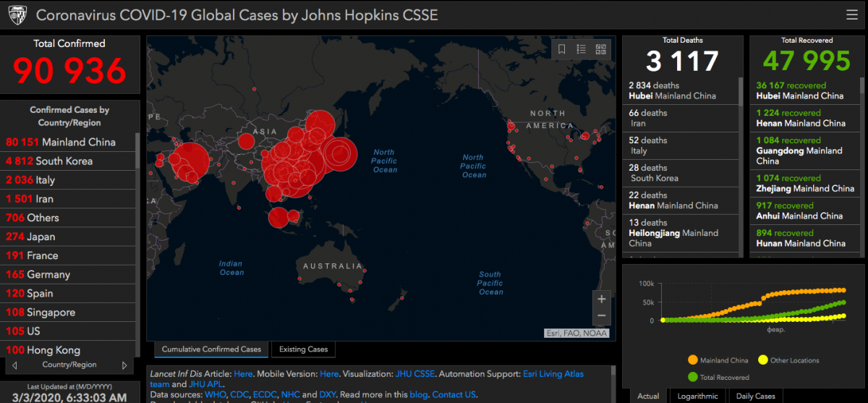868x403 pixels.
Task: Select 1 224 recovered Henan entry
Action: click(x=806, y=119)
